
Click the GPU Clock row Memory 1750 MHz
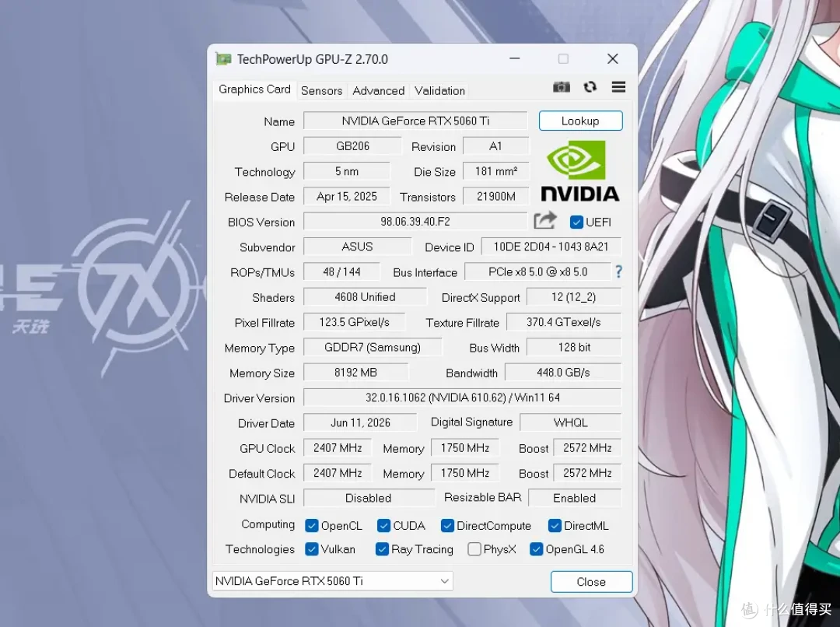coord(465,447)
